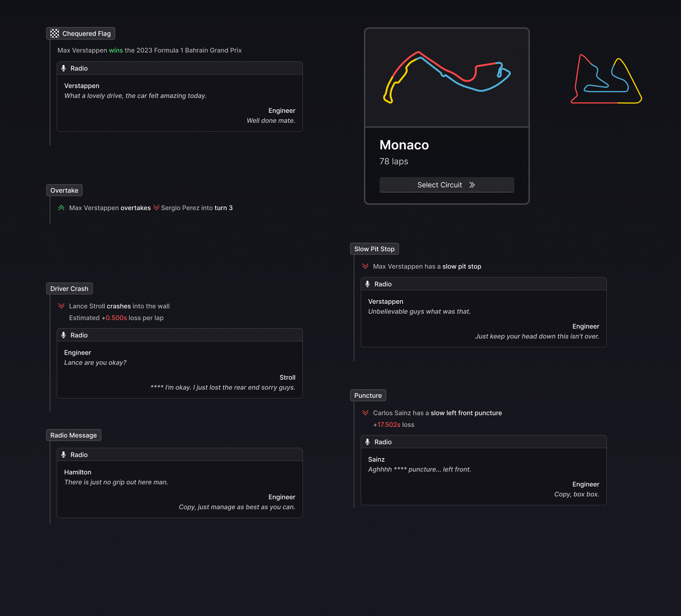
Task: Select the Chequered Flag event tag
Action: pos(81,34)
